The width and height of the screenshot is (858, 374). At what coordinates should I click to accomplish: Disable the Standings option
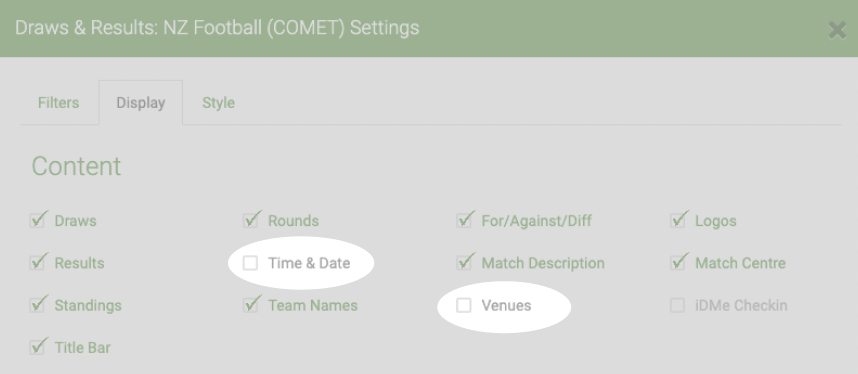37,305
